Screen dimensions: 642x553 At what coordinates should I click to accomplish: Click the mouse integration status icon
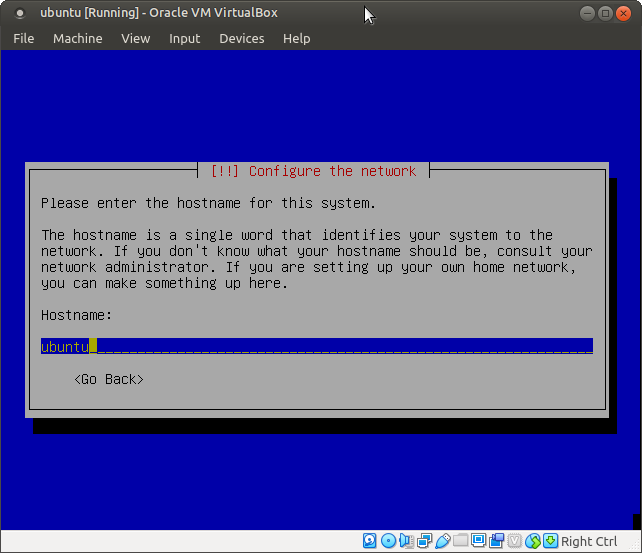[x=533, y=541]
